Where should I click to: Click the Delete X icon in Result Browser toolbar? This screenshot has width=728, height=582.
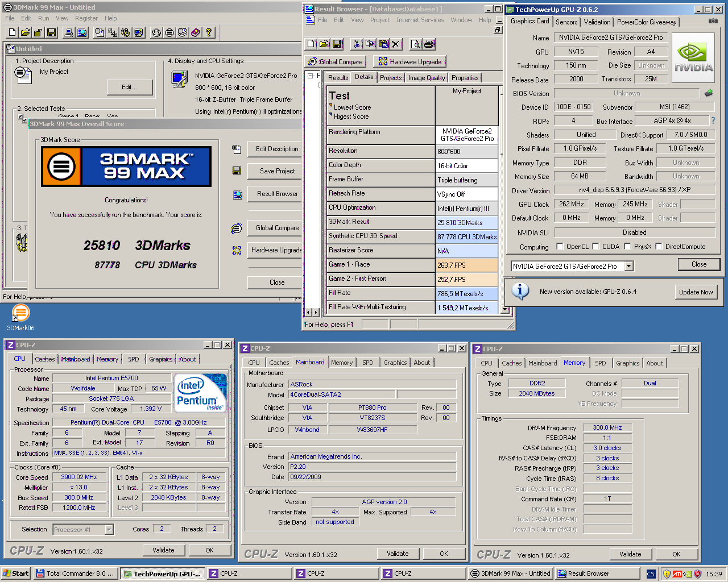pos(396,44)
